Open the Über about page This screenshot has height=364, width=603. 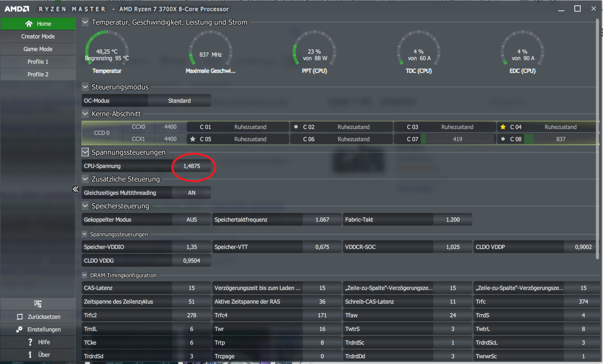(38, 355)
